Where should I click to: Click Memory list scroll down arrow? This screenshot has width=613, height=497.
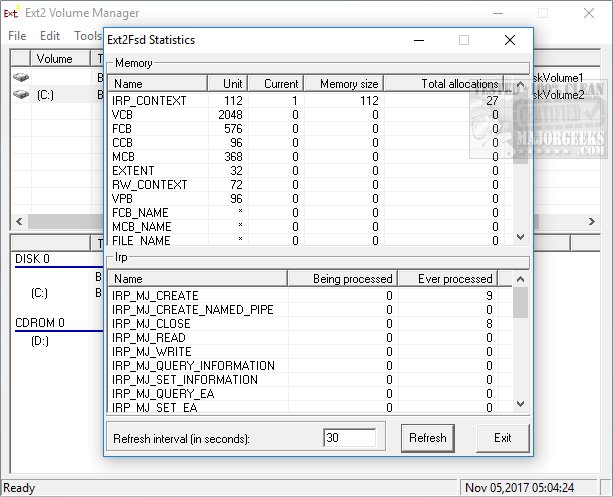pyautogui.click(x=520, y=237)
